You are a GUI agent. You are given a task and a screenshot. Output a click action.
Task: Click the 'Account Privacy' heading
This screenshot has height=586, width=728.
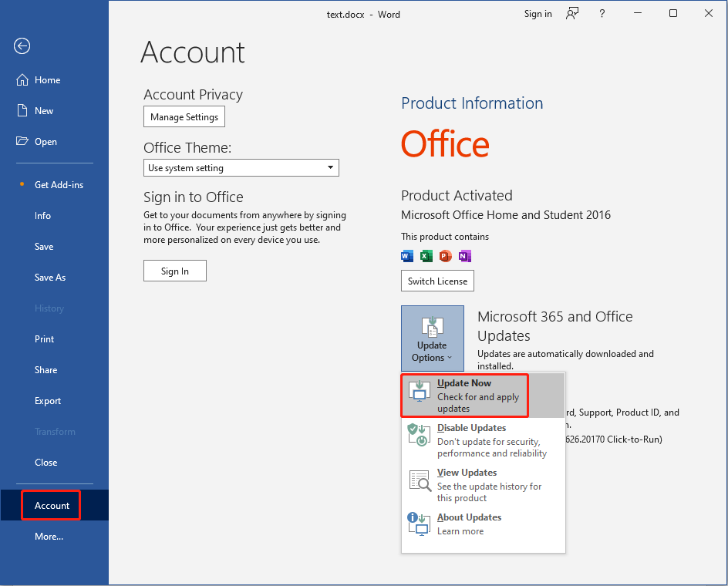tap(193, 95)
